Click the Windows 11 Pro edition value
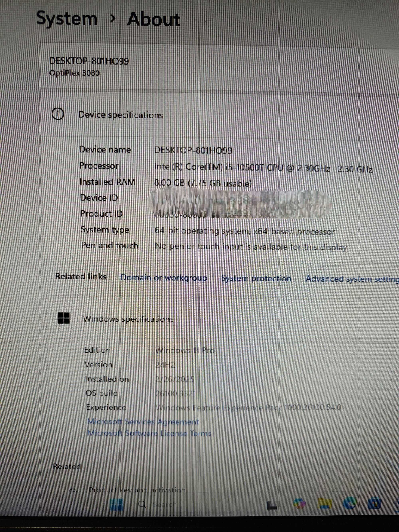The width and height of the screenshot is (399, 532). pos(185,350)
